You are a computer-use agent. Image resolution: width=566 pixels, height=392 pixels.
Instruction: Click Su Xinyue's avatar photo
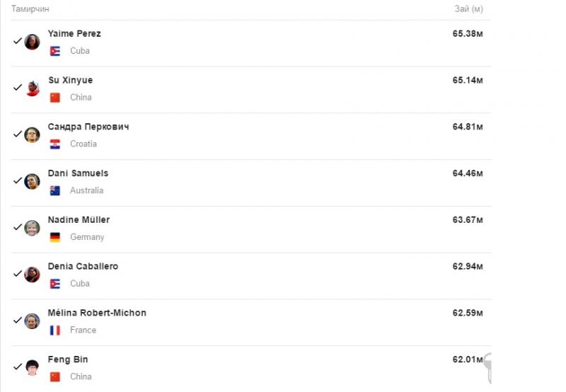pos(32,88)
